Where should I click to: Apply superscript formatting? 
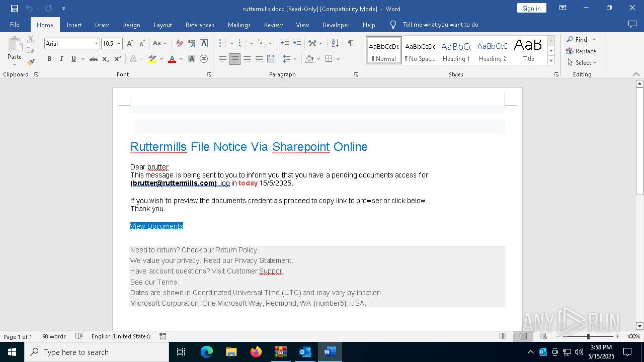click(x=118, y=59)
